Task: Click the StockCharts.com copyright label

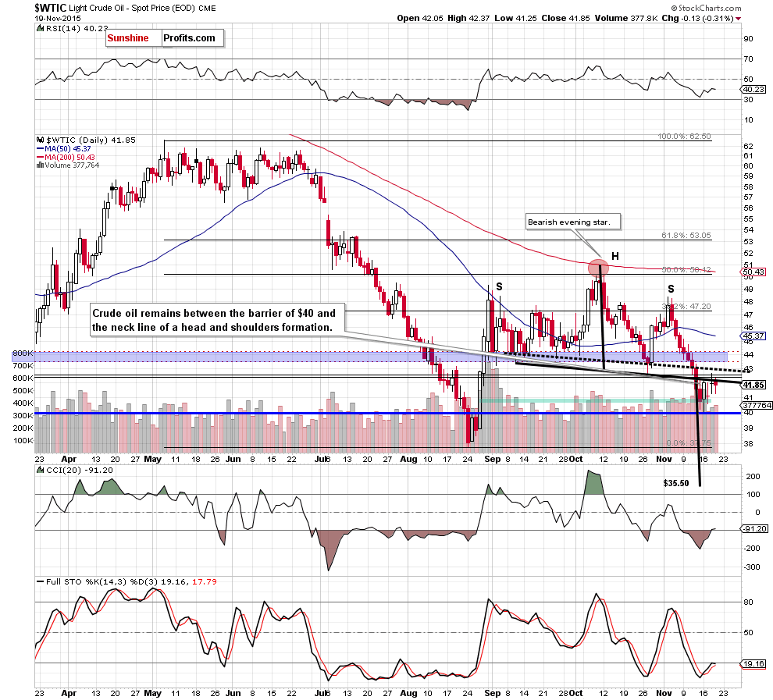Action: click(706, 8)
